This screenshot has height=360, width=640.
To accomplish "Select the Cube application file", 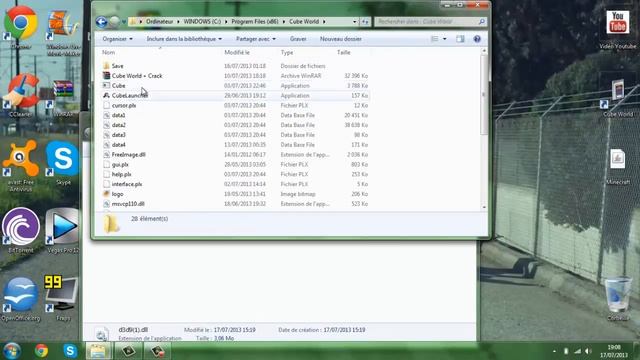I will point(118,86).
